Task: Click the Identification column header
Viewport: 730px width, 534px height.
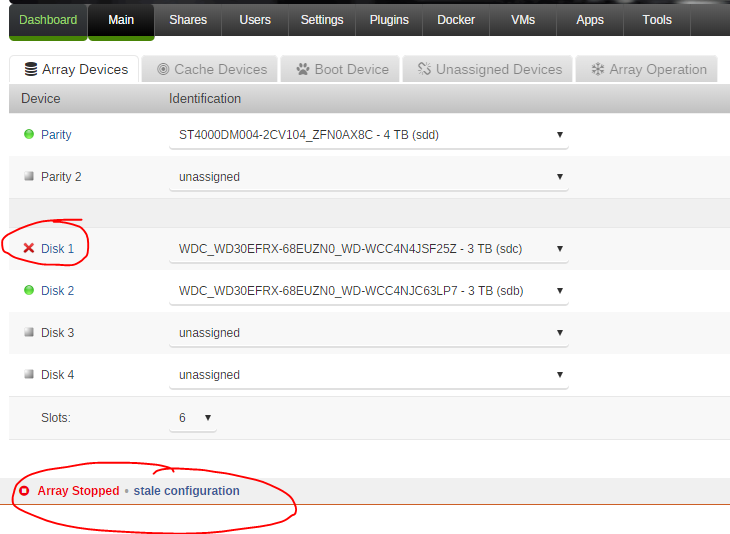Action: pos(205,98)
